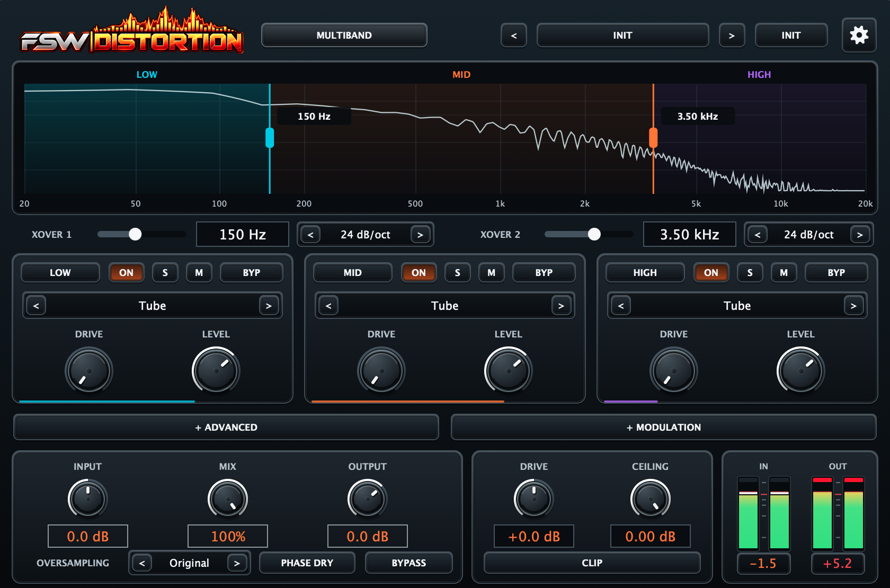Select previous XOVER 1 slope

(x=311, y=235)
